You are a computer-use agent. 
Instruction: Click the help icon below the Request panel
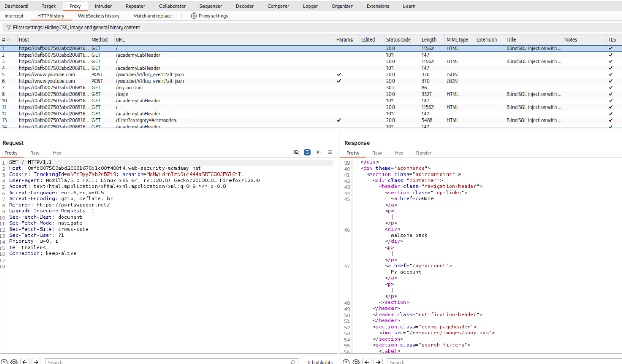coord(4,361)
